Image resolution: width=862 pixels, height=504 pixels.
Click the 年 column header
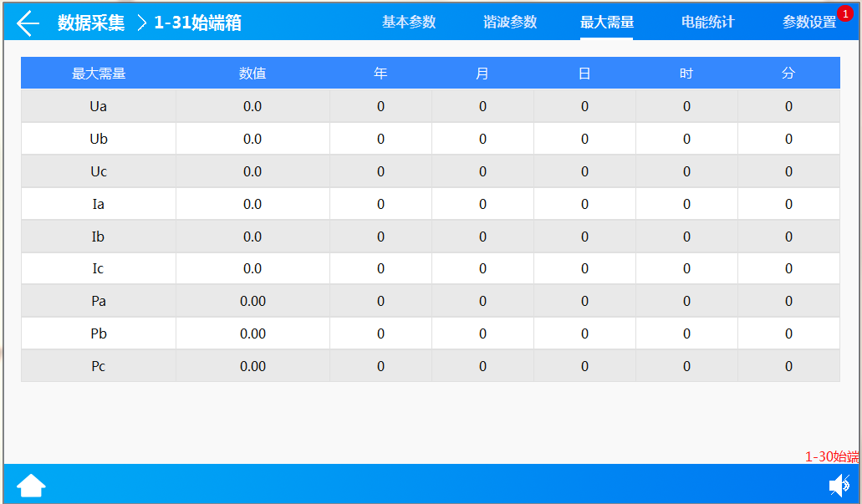(x=380, y=73)
